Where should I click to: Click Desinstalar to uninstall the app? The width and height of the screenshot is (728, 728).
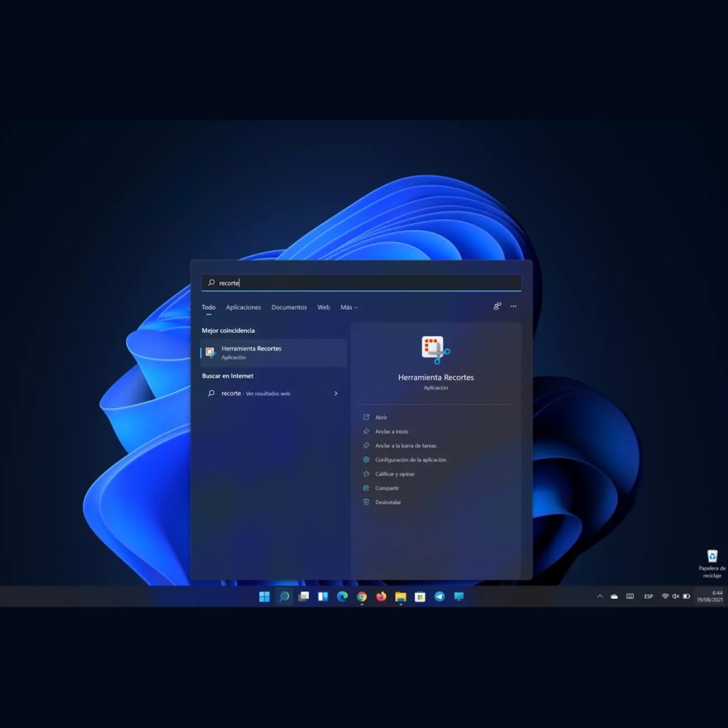pos(388,502)
